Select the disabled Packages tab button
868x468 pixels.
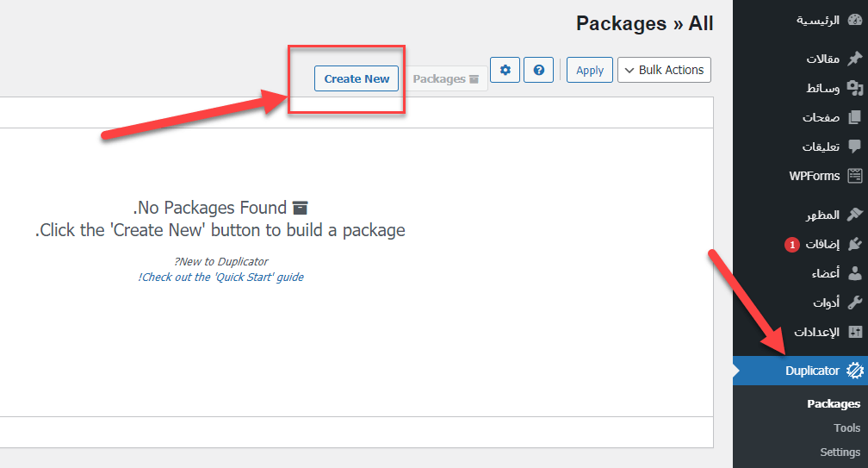click(445, 78)
